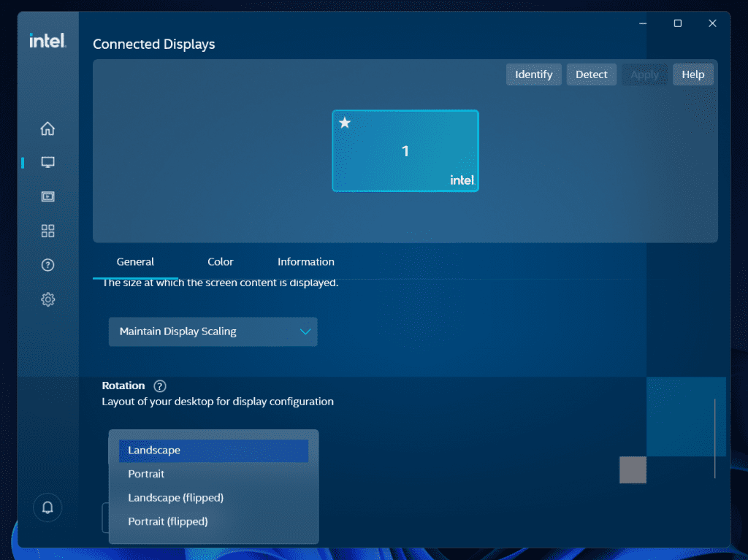This screenshot has height=560, width=748.
Task: Click the System grid icon in the sidebar
Action: point(47,231)
